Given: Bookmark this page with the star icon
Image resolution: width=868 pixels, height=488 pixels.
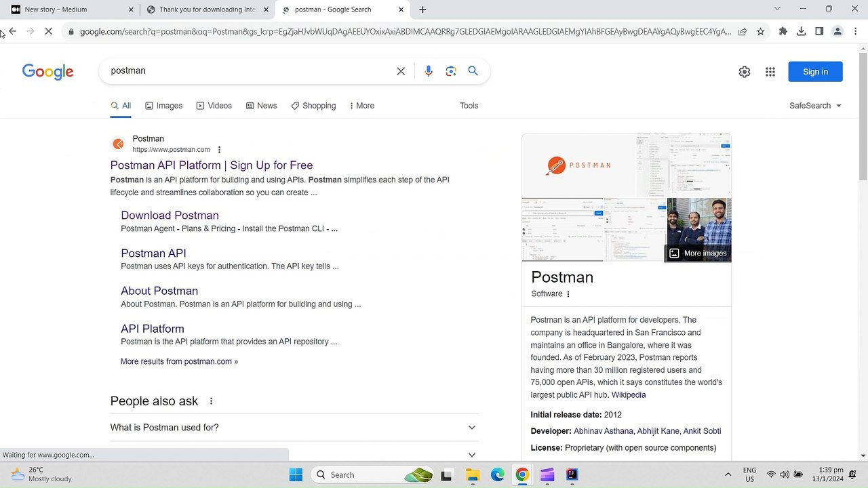Looking at the screenshot, I should pos(761,31).
